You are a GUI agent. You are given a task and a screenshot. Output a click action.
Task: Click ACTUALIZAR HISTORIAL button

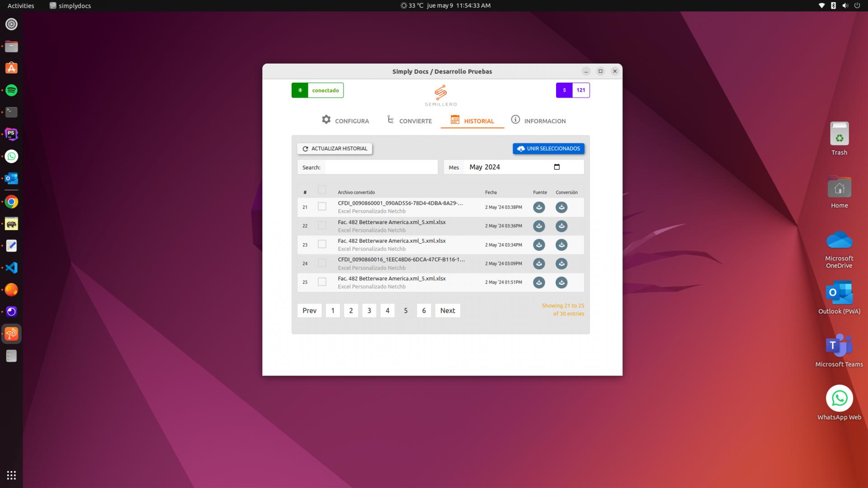[x=335, y=149]
